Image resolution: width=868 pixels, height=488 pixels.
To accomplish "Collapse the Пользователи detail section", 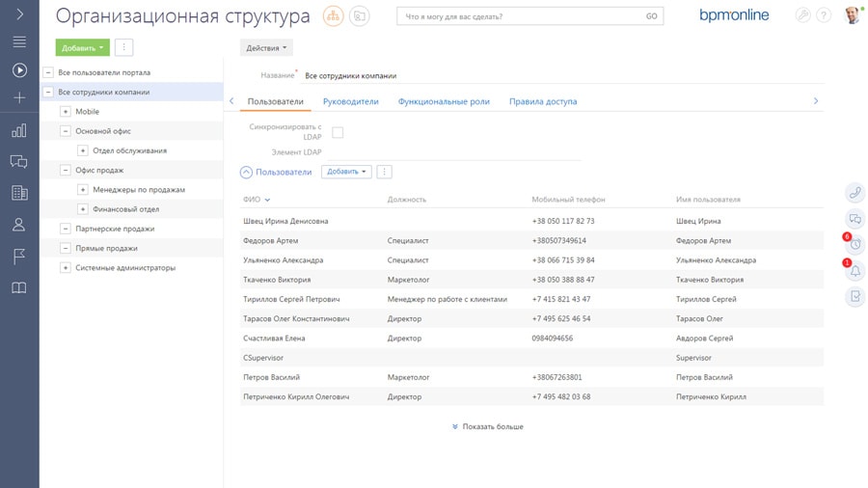I will (x=246, y=172).
